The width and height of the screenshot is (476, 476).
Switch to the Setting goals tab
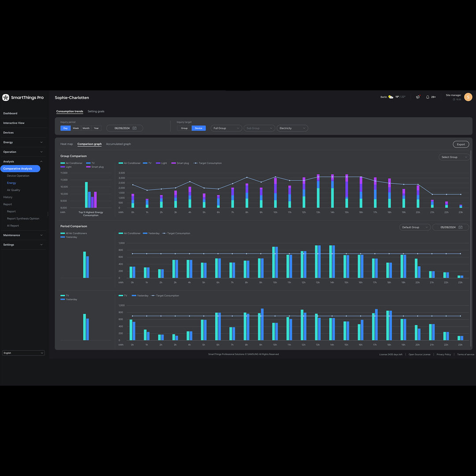click(96, 112)
